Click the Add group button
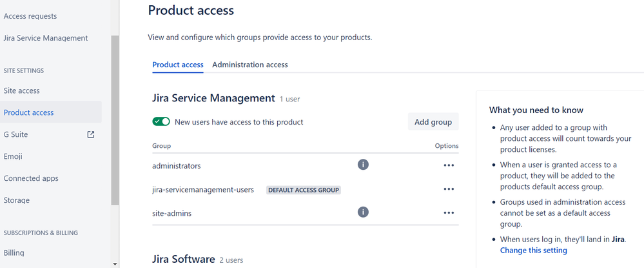 433,121
